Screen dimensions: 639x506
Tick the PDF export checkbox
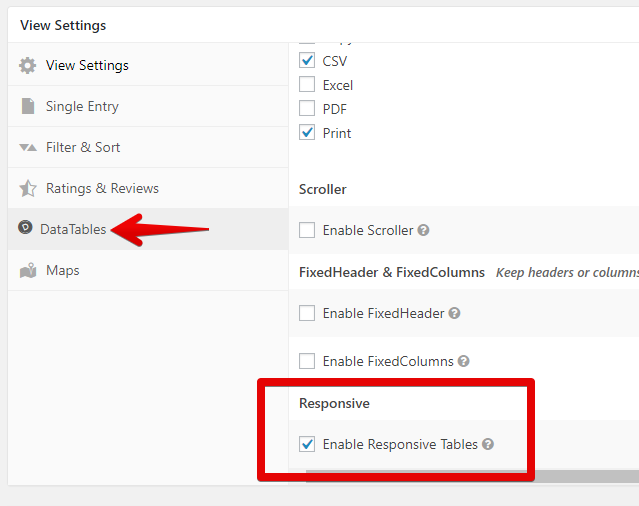click(307, 109)
